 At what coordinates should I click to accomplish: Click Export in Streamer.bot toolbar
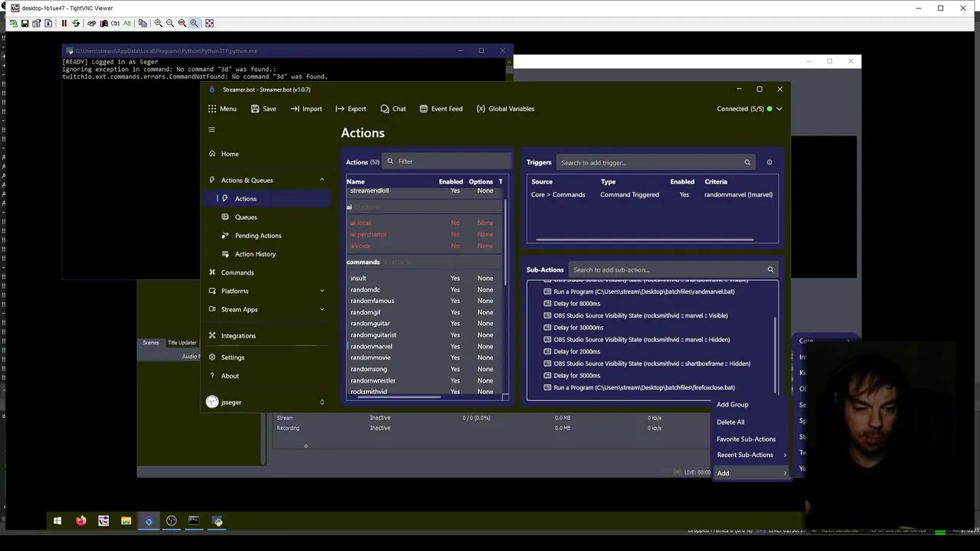coord(351,109)
